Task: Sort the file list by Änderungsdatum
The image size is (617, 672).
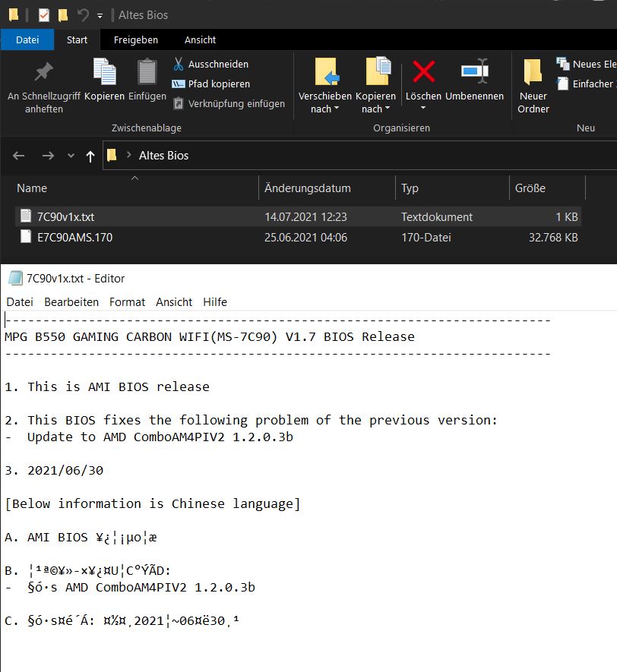Action: coord(327,188)
